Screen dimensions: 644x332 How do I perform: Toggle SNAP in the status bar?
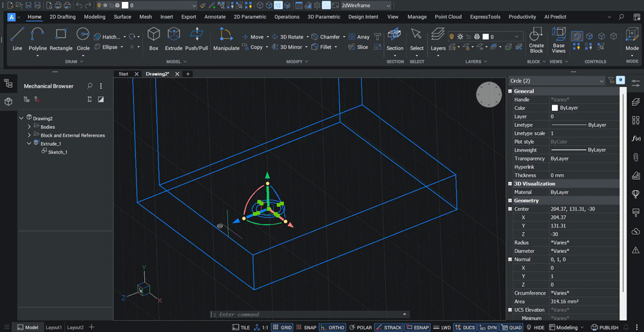(x=306, y=327)
